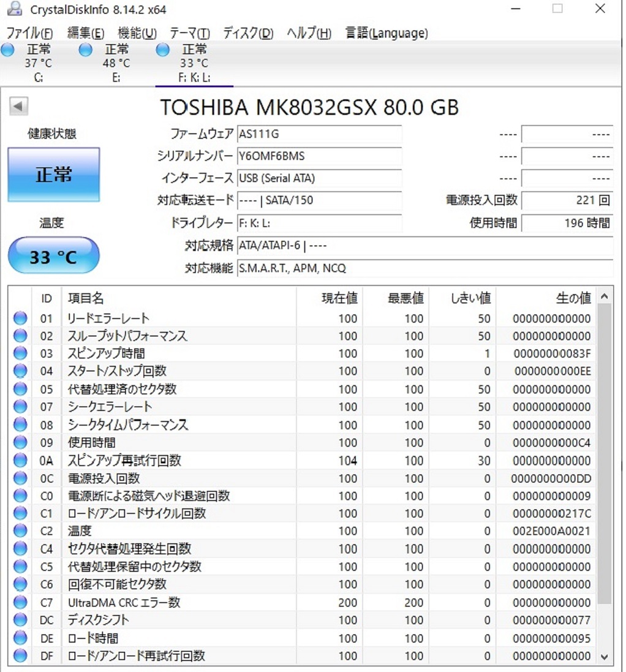Click the status icon for row 0C 電源投入回数
Viewport: 626px width, 672px height.
pos(20,478)
